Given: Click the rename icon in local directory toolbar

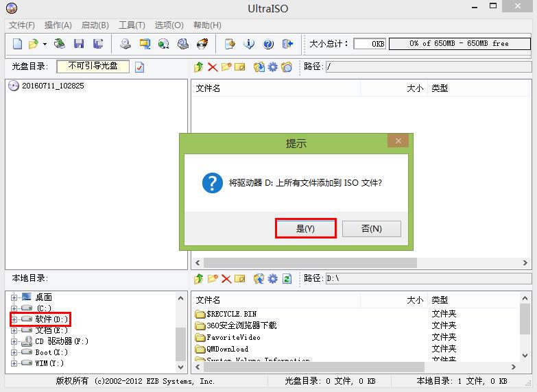Looking at the screenshot, I should coord(240,279).
